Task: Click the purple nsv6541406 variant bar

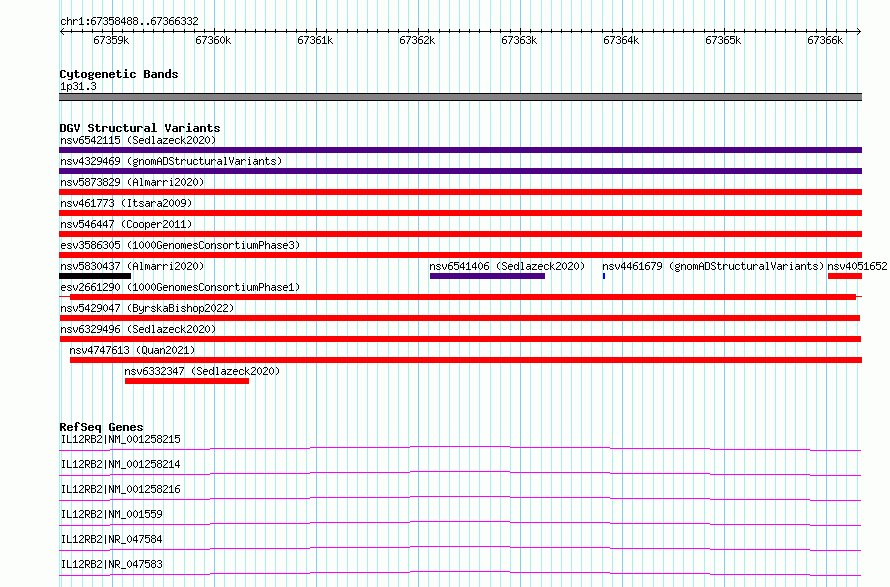Action: pos(487,276)
